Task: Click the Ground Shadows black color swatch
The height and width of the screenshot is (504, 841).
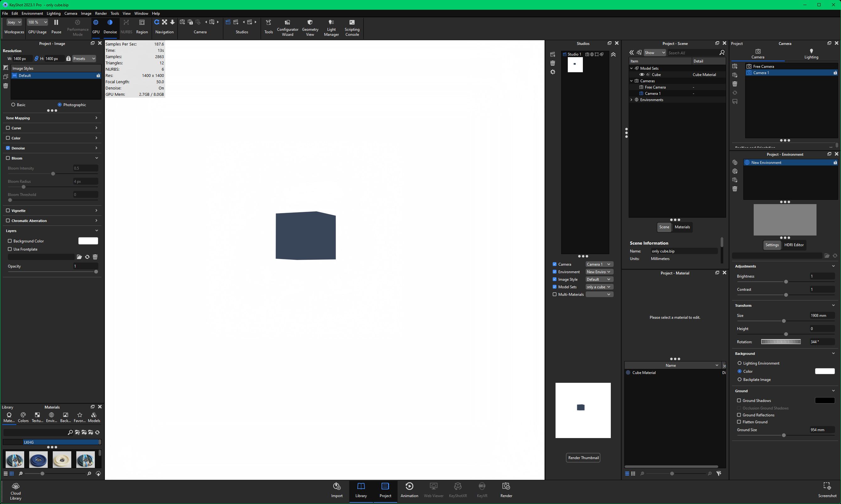Action: (825, 401)
